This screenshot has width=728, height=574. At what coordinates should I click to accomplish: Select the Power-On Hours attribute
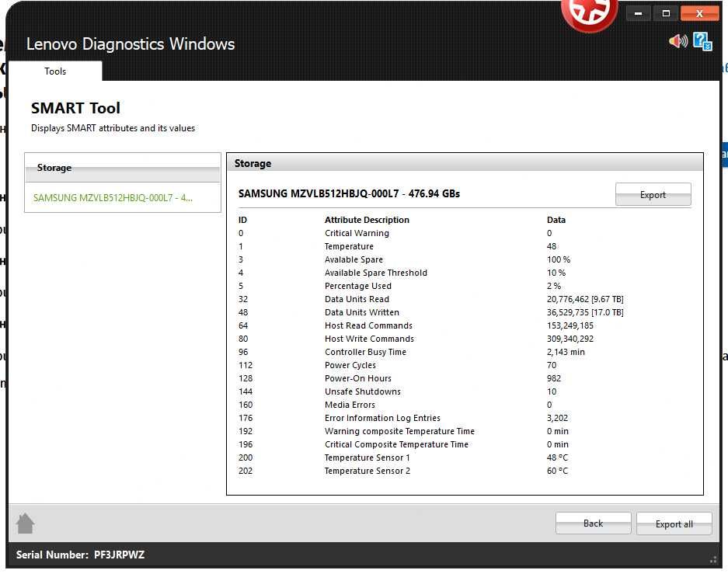point(358,378)
